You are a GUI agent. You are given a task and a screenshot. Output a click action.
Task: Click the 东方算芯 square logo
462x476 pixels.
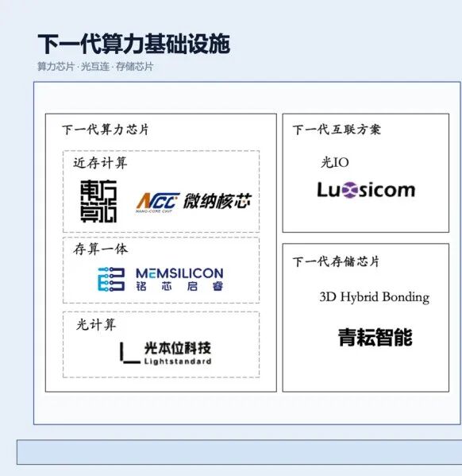[x=98, y=201]
